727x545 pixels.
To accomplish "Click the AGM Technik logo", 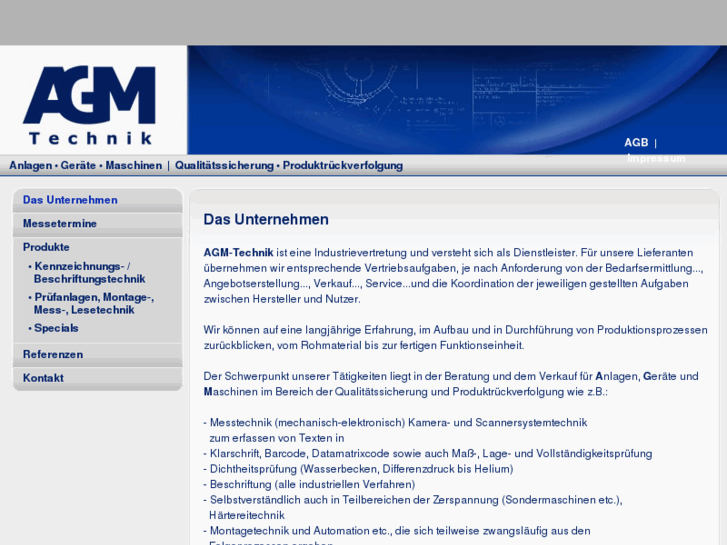I will [89, 106].
